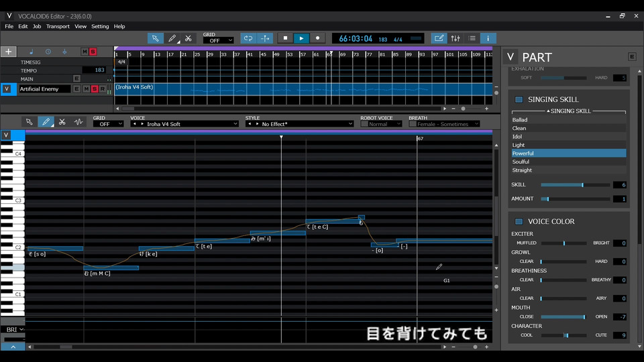Select next style with right arrow
This screenshot has height=362, width=644.
coord(258,124)
